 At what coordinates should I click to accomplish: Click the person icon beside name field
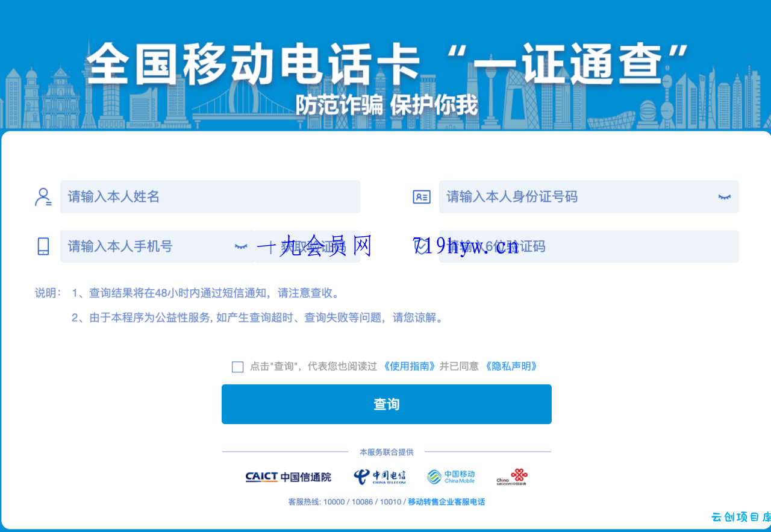coord(43,197)
